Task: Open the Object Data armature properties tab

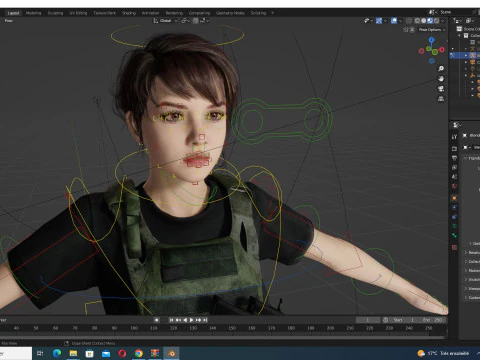Action: point(454,226)
